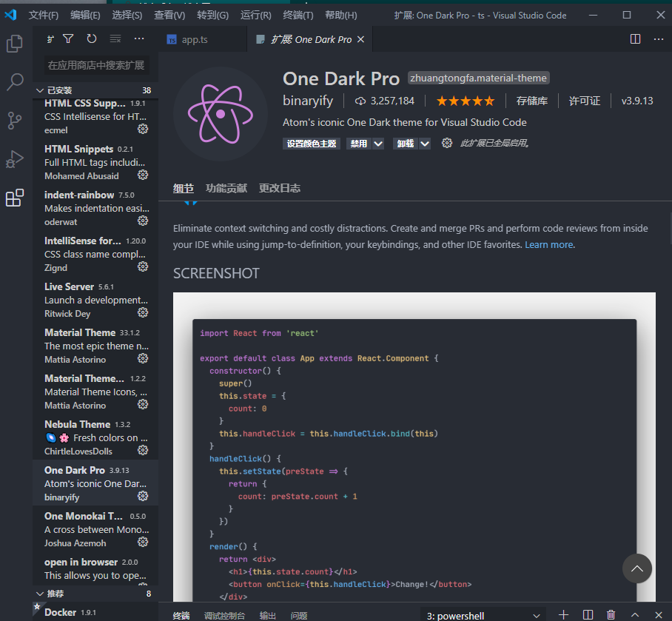This screenshot has height=621, width=672.
Task: Open editor more actions menu
Action: [659, 39]
